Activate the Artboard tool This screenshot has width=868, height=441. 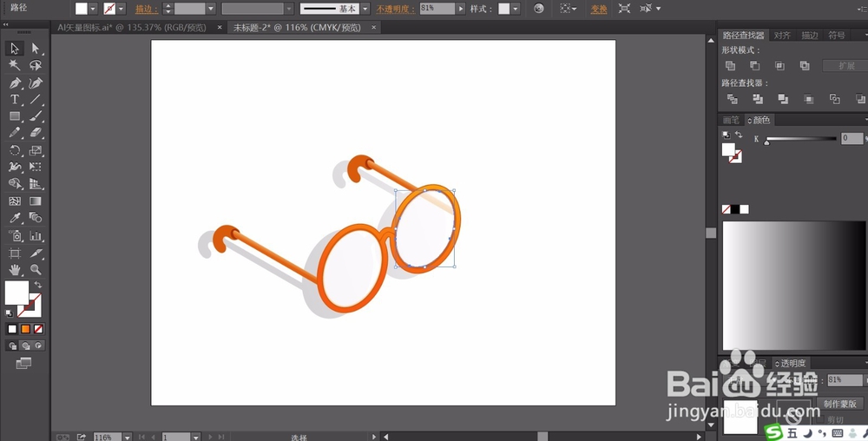pyautogui.click(x=15, y=253)
